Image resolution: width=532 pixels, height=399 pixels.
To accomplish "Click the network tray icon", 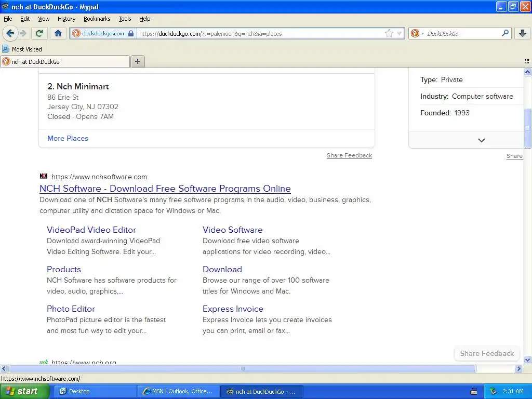I will (x=494, y=391).
